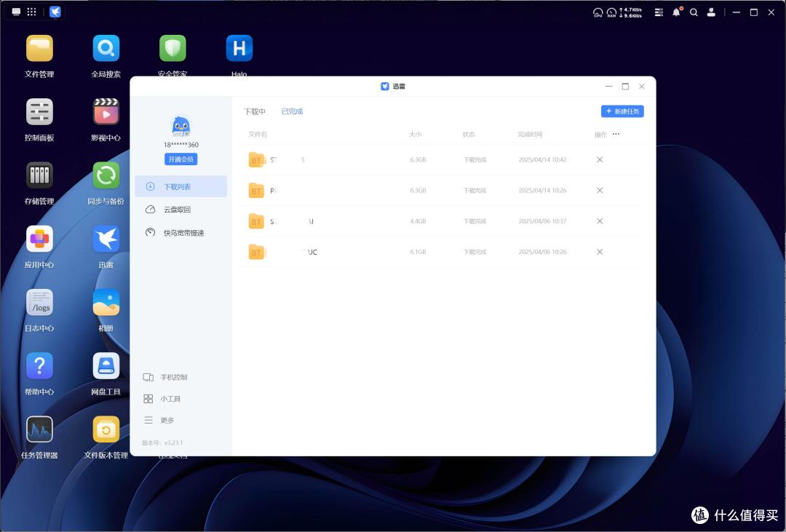
Task: Open 快鸟宽带提速 in the sidebar
Action: 181,233
